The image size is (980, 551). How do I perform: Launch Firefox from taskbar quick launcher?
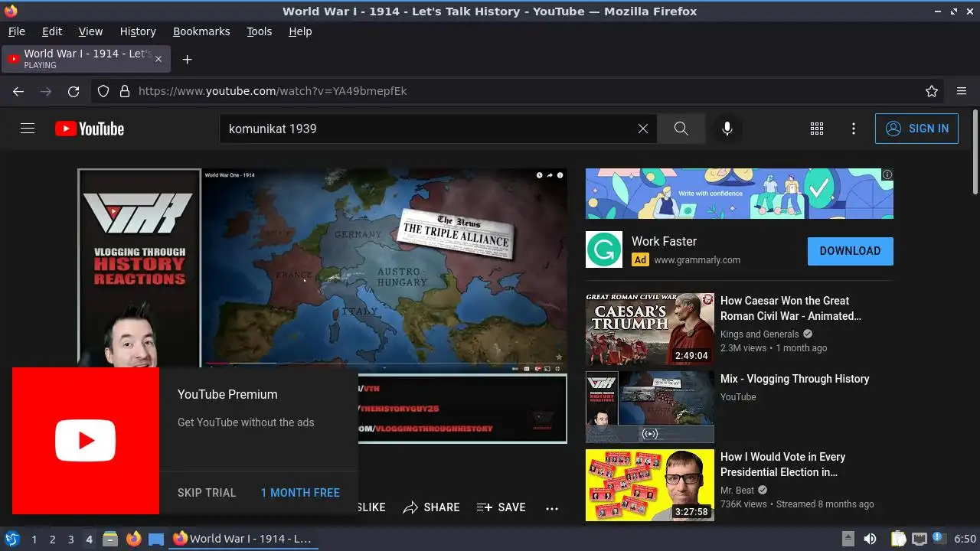click(x=133, y=539)
